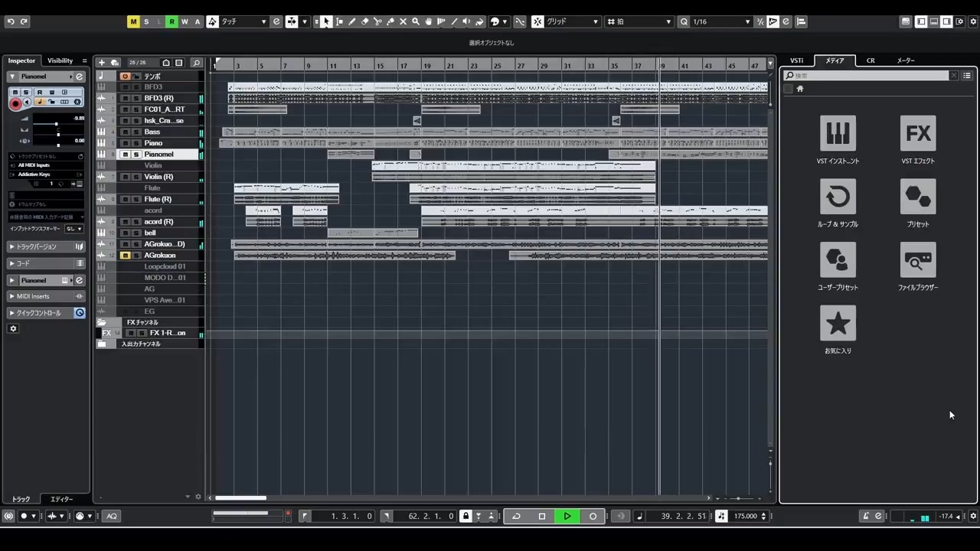Add a new track with plus icon

(101, 62)
